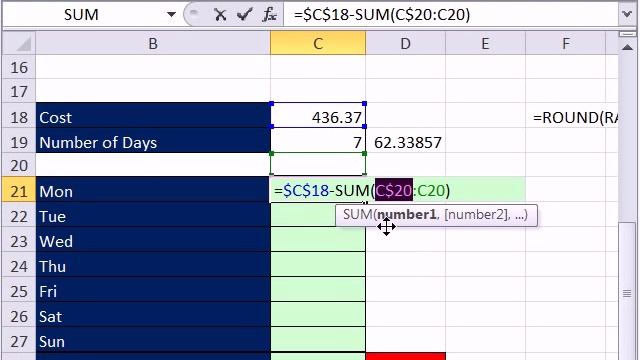Screen dimensions: 640x360
Task: Click the vertical split box above the scrollbar
Action: coord(627,34)
